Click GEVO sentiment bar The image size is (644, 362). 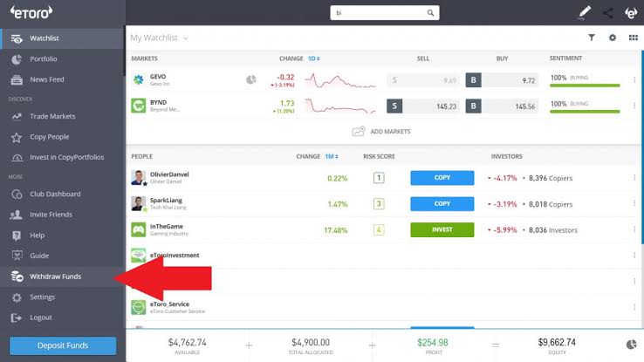[585, 85]
